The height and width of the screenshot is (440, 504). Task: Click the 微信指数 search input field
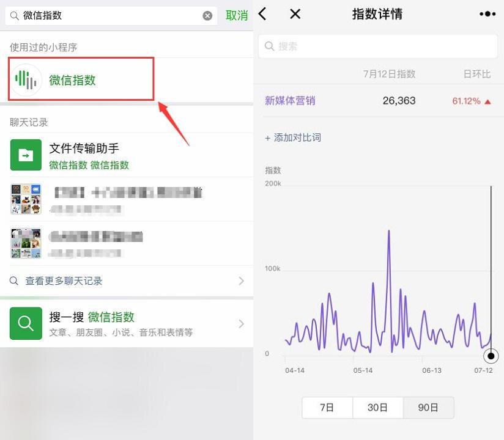click(x=111, y=15)
